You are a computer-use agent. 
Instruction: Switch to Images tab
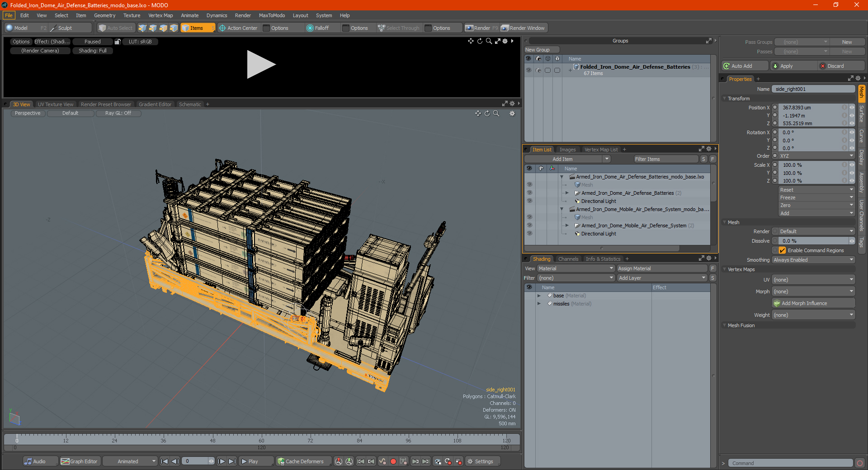pyautogui.click(x=567, y=150)
